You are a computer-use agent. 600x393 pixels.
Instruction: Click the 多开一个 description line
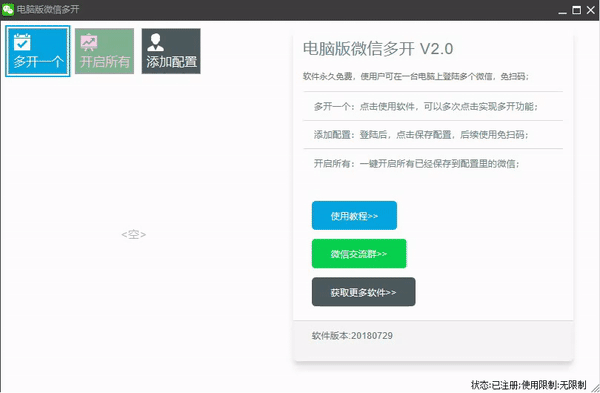(x=426, y=106)
